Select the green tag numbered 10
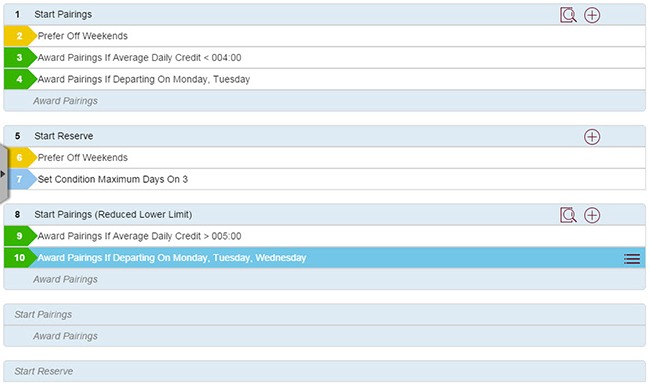 (x=20, y=257)
